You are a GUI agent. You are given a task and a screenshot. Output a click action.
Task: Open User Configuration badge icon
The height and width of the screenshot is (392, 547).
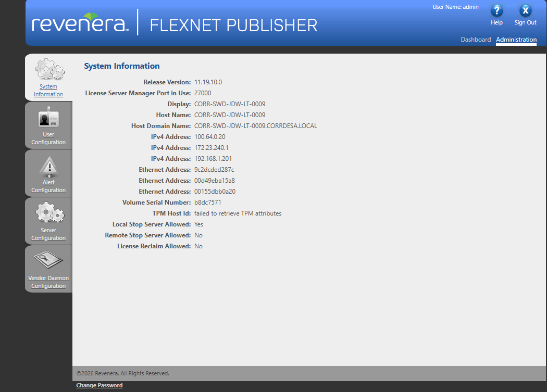point(48,118)
